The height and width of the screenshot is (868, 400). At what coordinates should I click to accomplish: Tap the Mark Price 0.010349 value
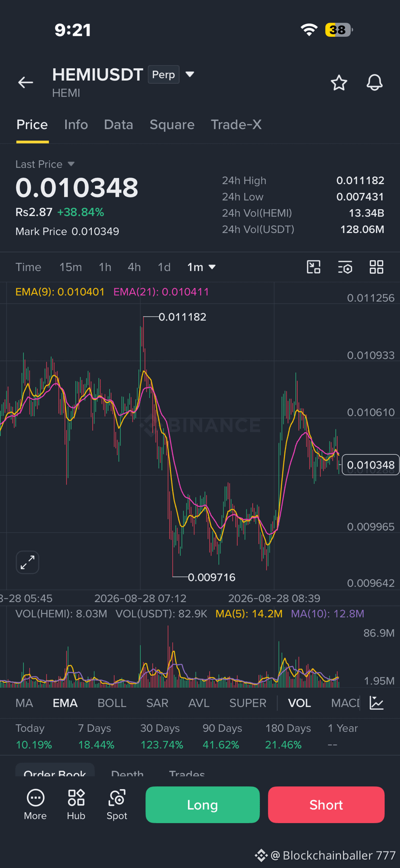pyautogui.click(x=95, y=231)
